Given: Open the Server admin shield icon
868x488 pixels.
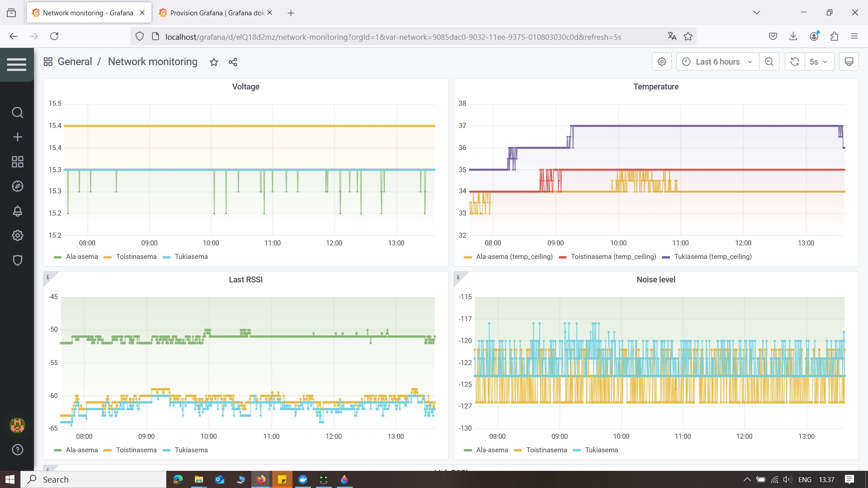Looking at the screenshot, I should [17, 260].
